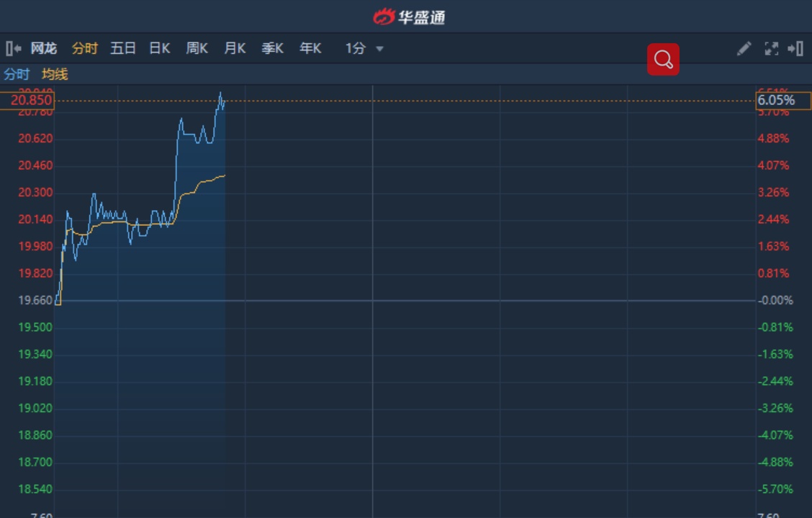Toggle the 分时 line legend
This screenshot has width=812, height=518.
(17, 74)
